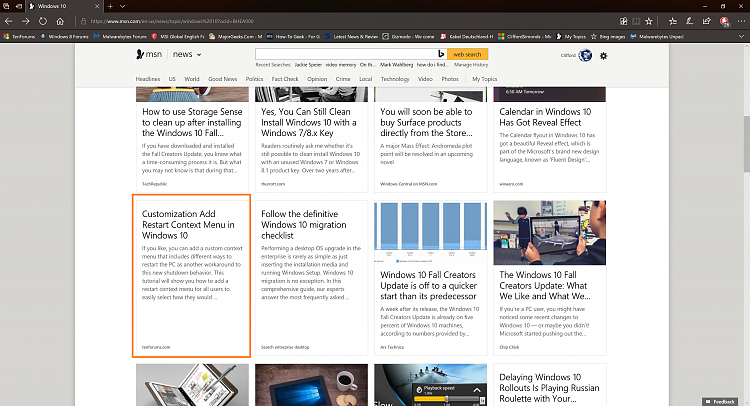The width and height of the screenshot is (750, 406).
Task: Add this page to favorites star
Action: (x=649, y=21)
